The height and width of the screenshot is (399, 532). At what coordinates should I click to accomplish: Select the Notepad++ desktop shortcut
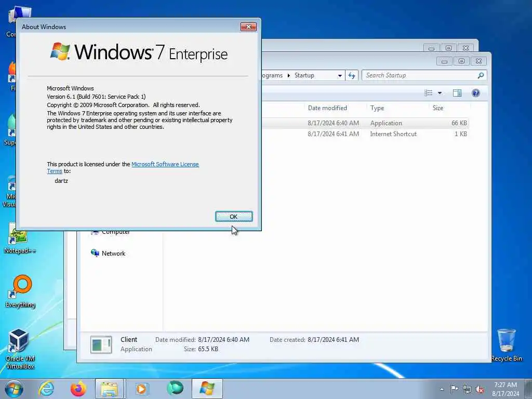pos(20,238)
